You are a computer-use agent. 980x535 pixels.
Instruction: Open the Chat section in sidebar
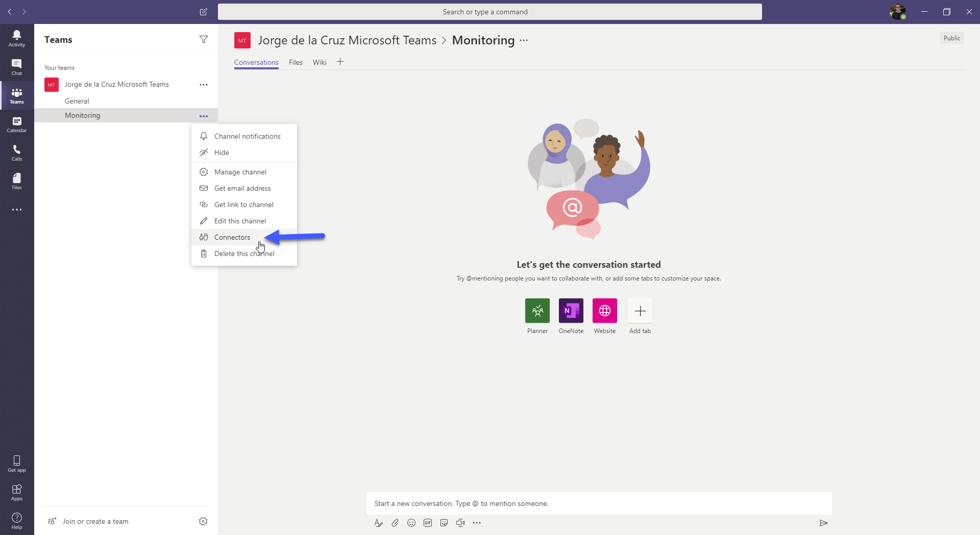click(x=17, y=67)
